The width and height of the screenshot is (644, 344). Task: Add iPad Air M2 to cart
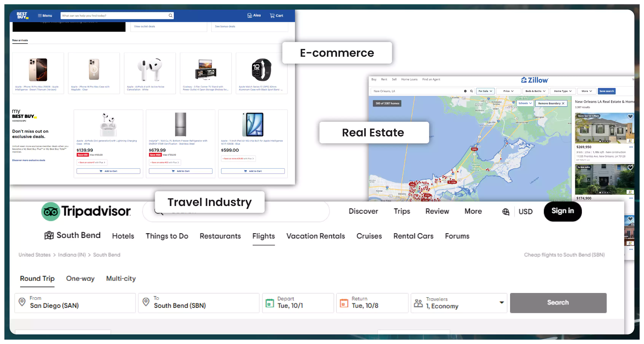click(x=253, y=171)
